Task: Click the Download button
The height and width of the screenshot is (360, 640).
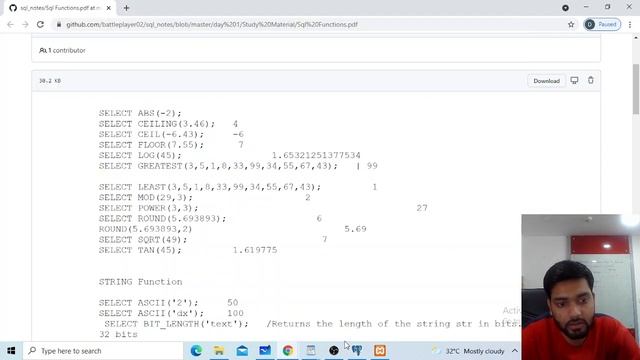Action: click(x=546, y=81)
